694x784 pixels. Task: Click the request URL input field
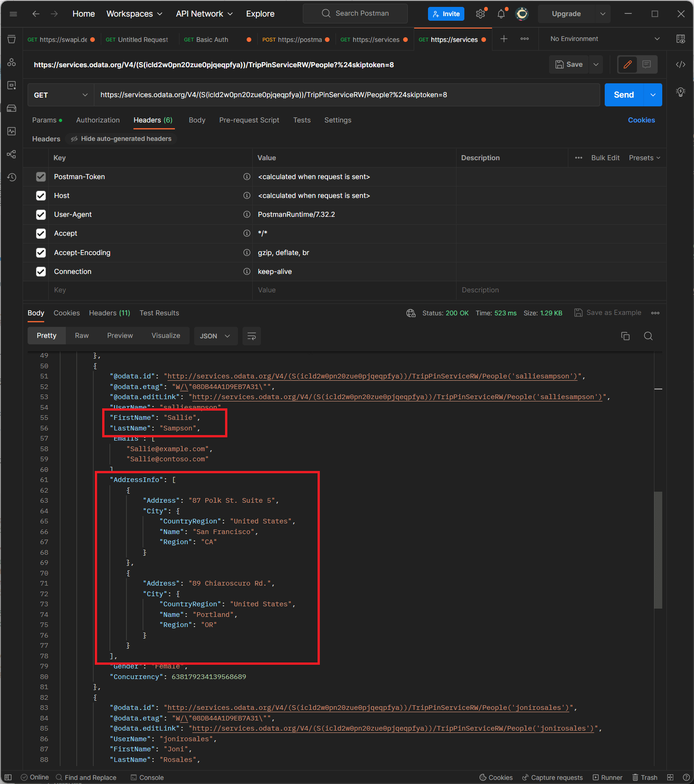tap(346, 95)
